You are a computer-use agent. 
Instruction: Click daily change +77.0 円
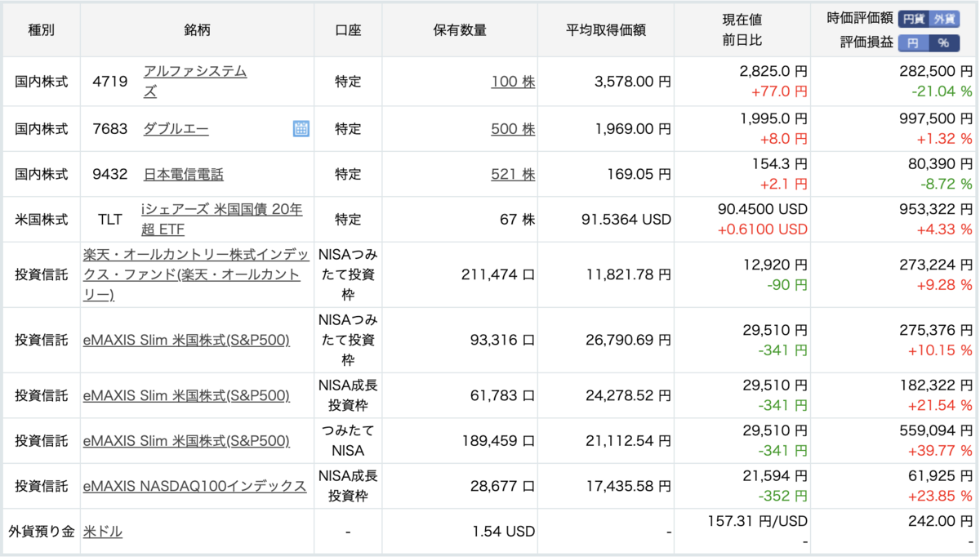779,91
